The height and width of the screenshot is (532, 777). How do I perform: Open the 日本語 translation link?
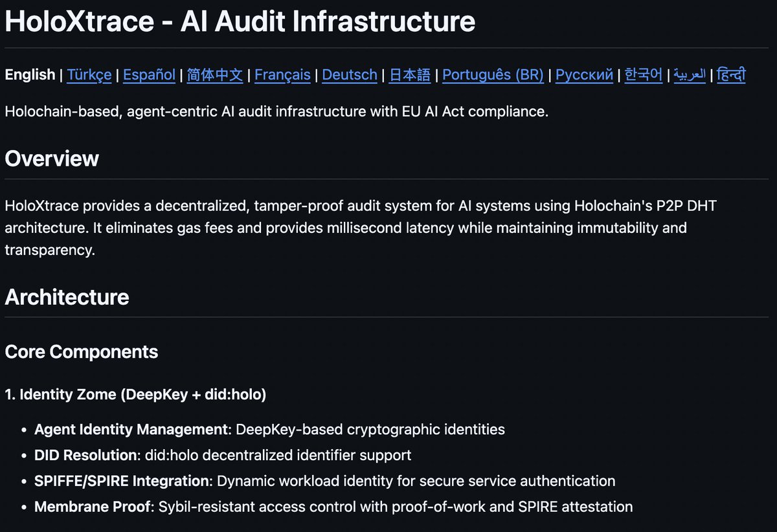coord(409,74)
